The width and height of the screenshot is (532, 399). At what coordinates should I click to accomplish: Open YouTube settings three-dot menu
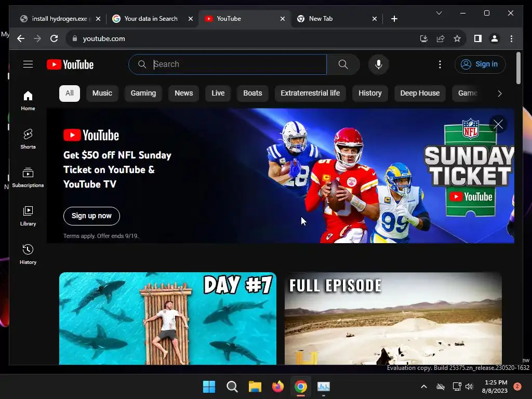point(440,64)
